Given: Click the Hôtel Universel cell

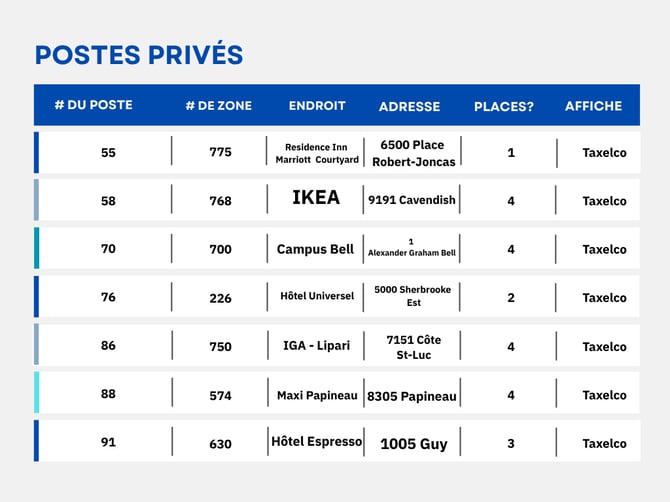Looking at the screenshot, I should [317, 296].
